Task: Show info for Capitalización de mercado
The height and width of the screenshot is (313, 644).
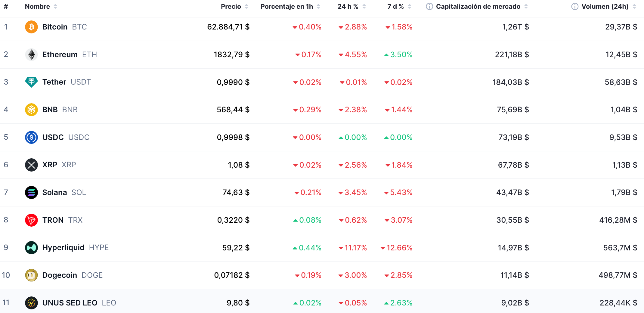Action: click(x=429, y=6)
